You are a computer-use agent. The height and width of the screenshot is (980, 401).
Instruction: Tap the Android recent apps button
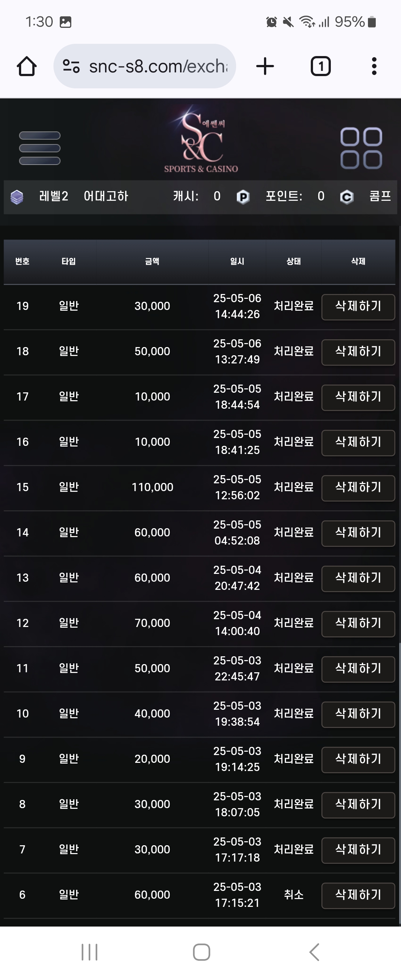[x=90, y=952]
